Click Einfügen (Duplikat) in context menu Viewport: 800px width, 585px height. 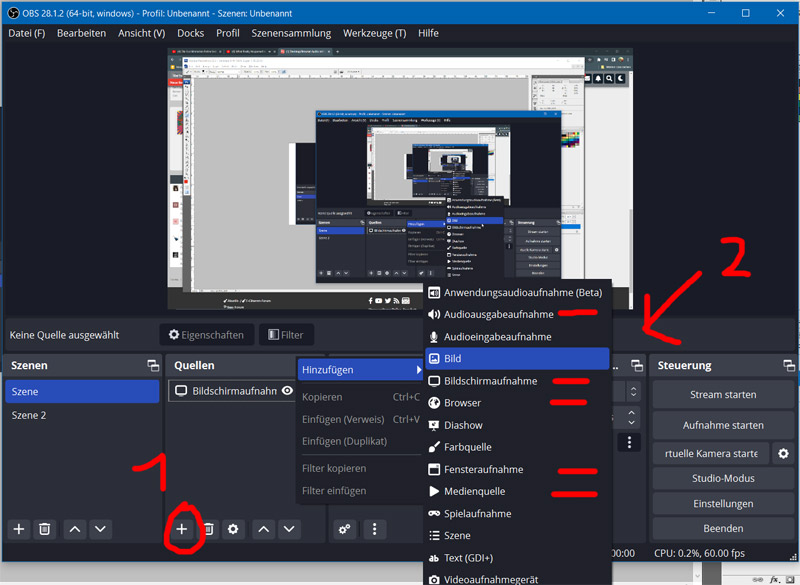(x=360, y=441)
